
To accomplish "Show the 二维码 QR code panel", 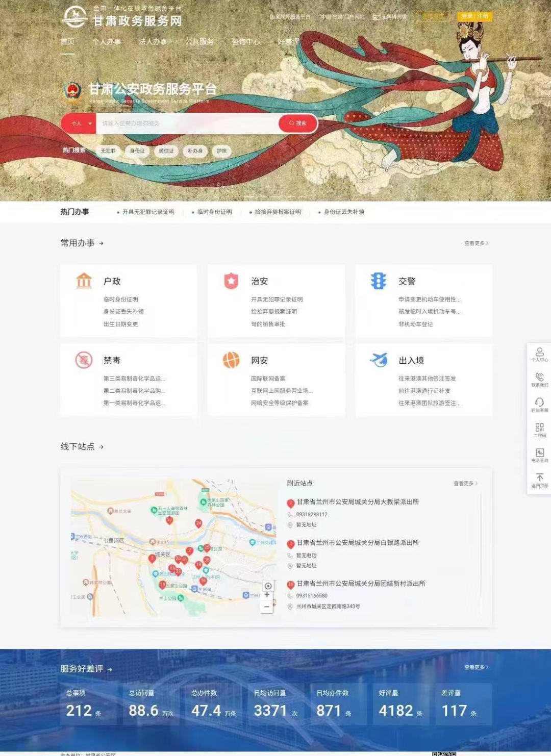I will click(x=539, y=429).
